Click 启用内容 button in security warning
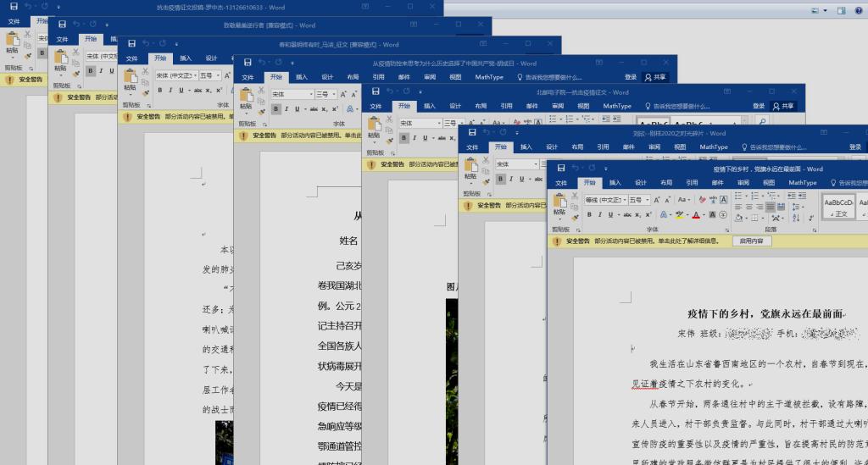The width and height of the screenshot is (868, 465). [751, 241]
